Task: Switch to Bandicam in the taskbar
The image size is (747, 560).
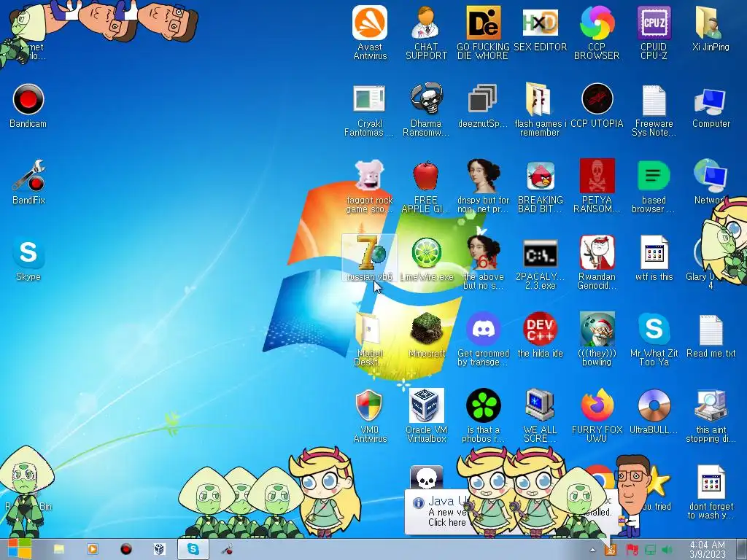Action: [x=125, y=549]
